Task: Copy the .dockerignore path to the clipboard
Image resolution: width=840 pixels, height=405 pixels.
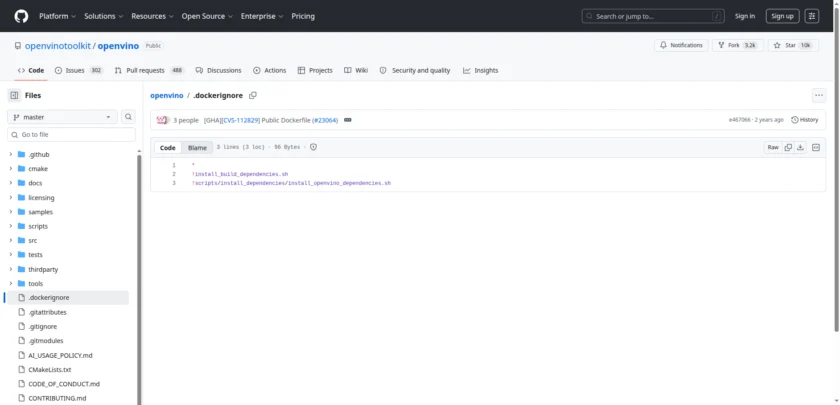Action: pyautogui.click(x=253, y=95)
